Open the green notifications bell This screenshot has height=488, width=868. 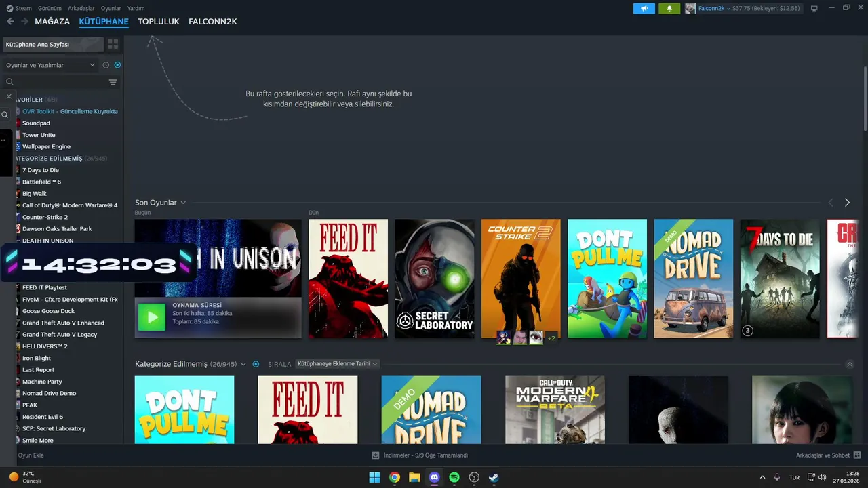pyautogui.click(x=669, y=8)
